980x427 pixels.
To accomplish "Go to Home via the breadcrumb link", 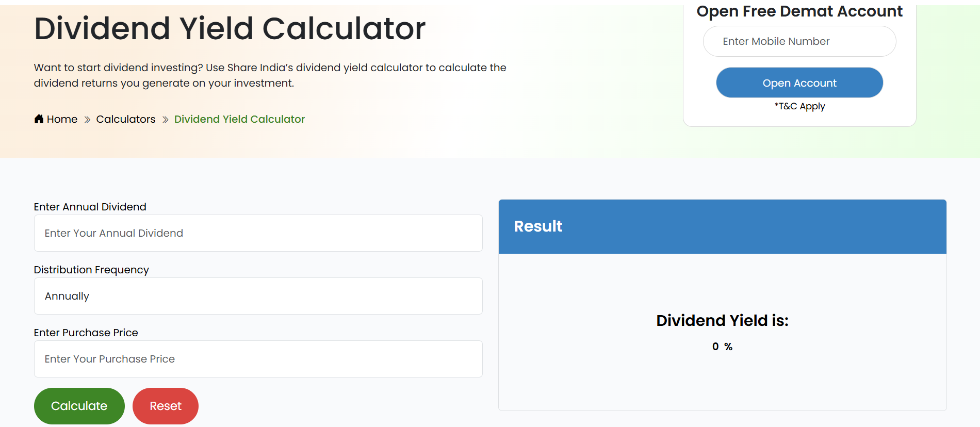I will pyautogui.click(x=61, y=119).
